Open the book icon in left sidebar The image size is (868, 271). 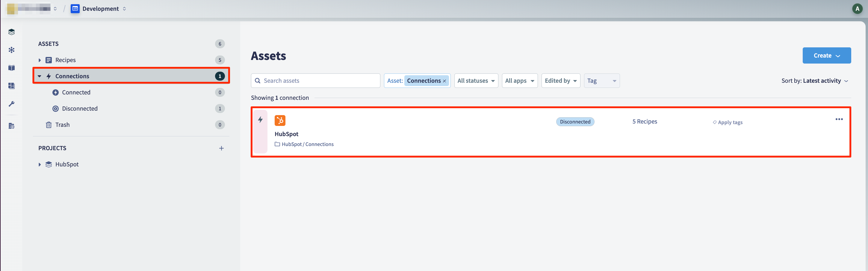click(11, 68)
